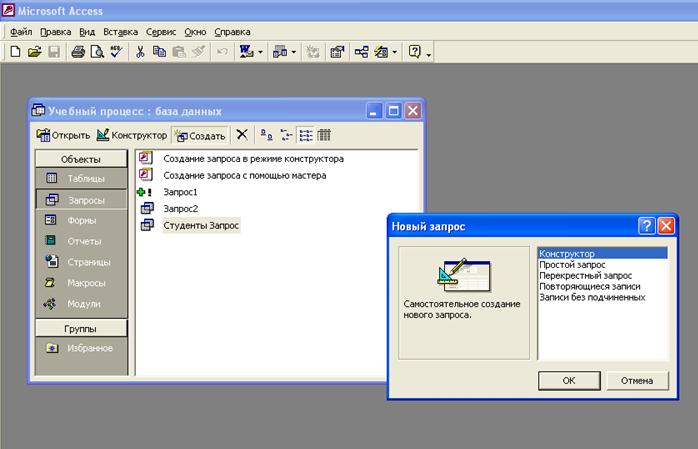Click the Undo toolbar icon
Screen dimensions: 698x449
(x=222, y=52)
